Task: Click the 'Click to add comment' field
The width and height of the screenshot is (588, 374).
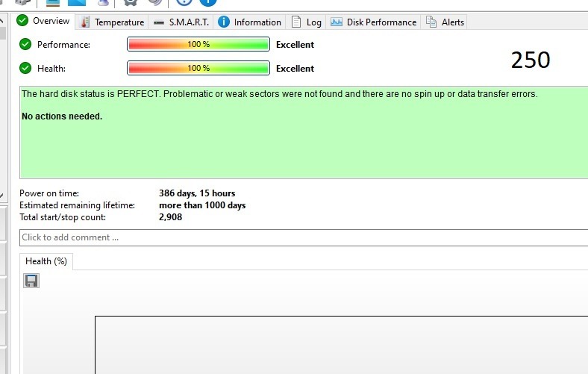Action: pyautogui.click(x=298, y=237)
